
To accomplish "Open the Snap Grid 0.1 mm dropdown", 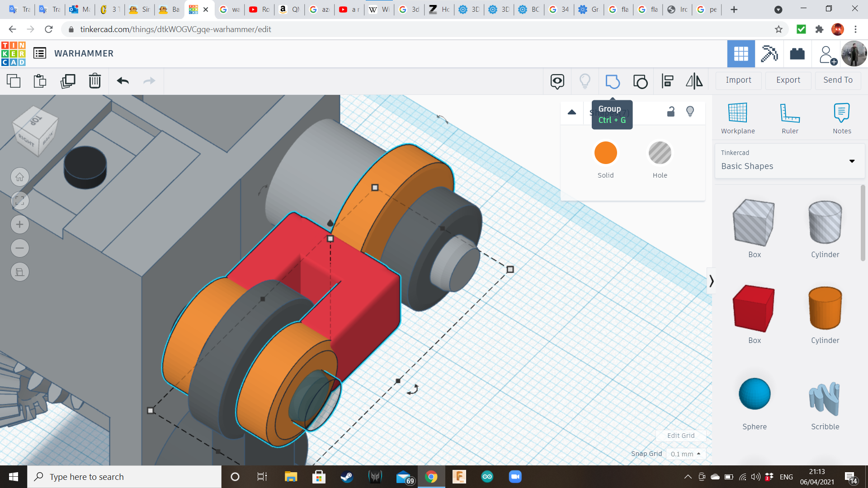I will (x=685, y=454).
